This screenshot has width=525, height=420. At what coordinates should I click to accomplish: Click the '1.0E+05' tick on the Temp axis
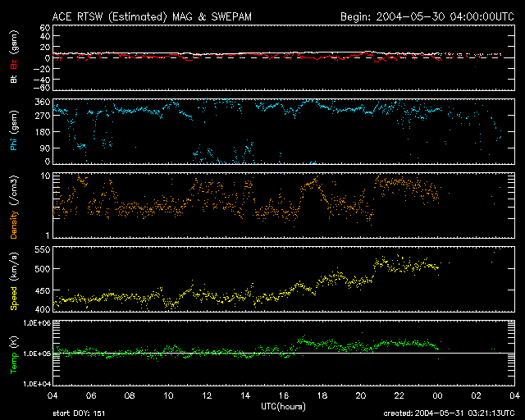37,354
